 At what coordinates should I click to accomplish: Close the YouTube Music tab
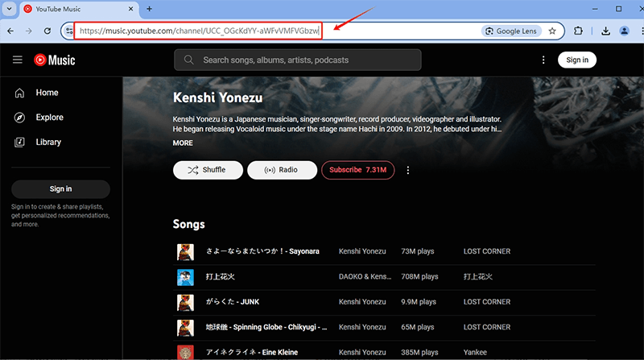pyautogui.click(x=130, y=9)
